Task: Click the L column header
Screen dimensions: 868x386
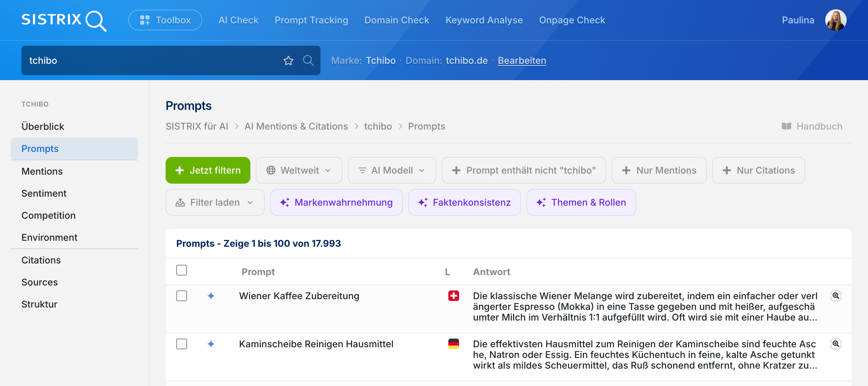Action: 447,272
